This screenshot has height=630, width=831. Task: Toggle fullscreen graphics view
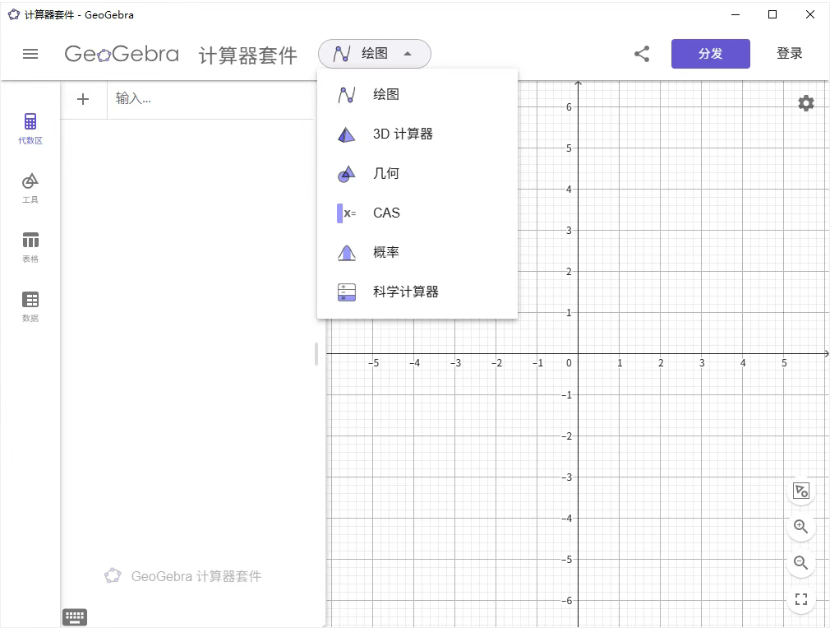coord(801,599)
